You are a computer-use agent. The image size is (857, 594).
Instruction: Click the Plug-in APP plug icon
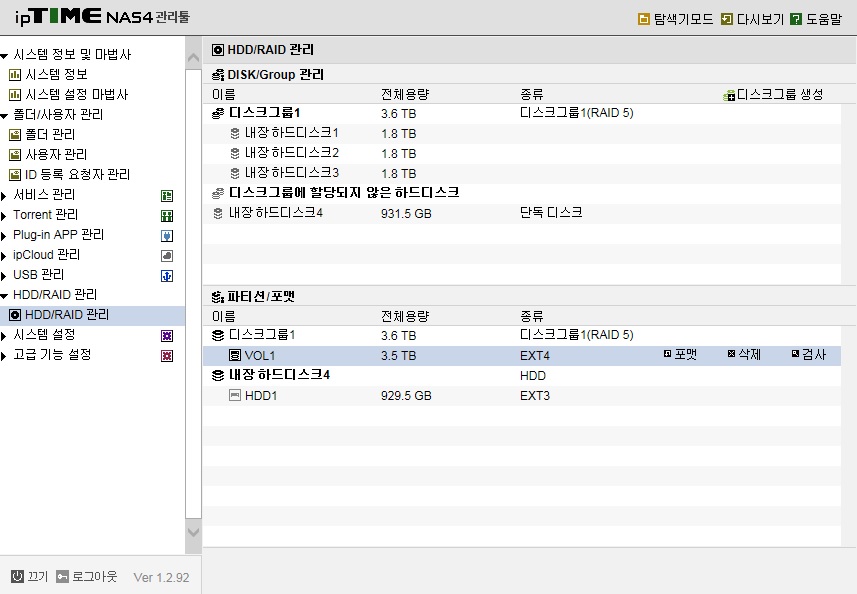pyautogui.click(x=167, y=236)
